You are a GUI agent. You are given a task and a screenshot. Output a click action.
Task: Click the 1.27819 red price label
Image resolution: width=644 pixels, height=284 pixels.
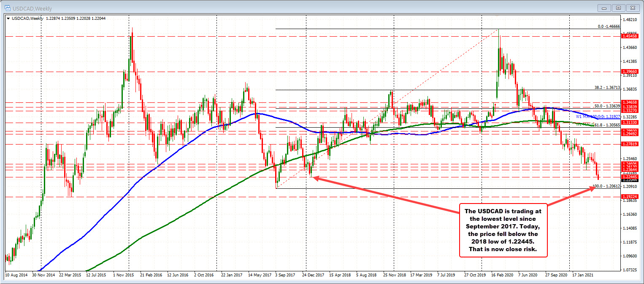point(630,144)
